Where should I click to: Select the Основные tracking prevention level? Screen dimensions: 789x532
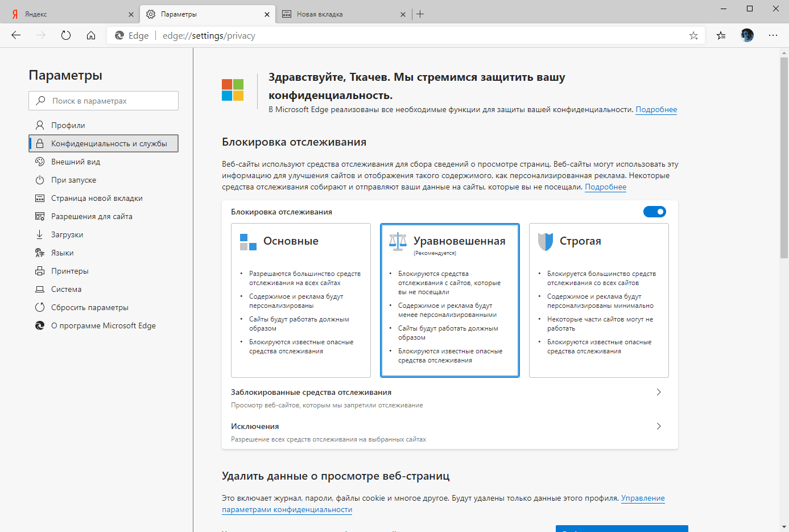point(301,300)
